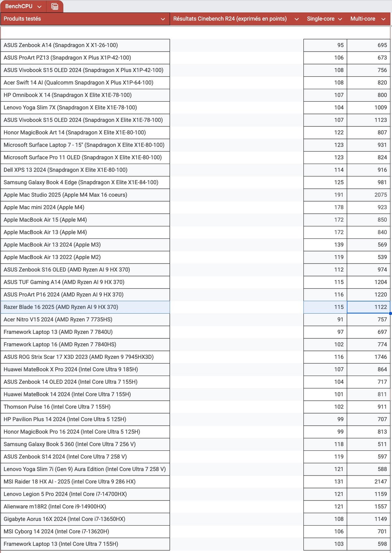This screenshot has height=553, width=392.
Task: Select the single-core value 139 for MacBook Air M3
Action: [325, 245]
